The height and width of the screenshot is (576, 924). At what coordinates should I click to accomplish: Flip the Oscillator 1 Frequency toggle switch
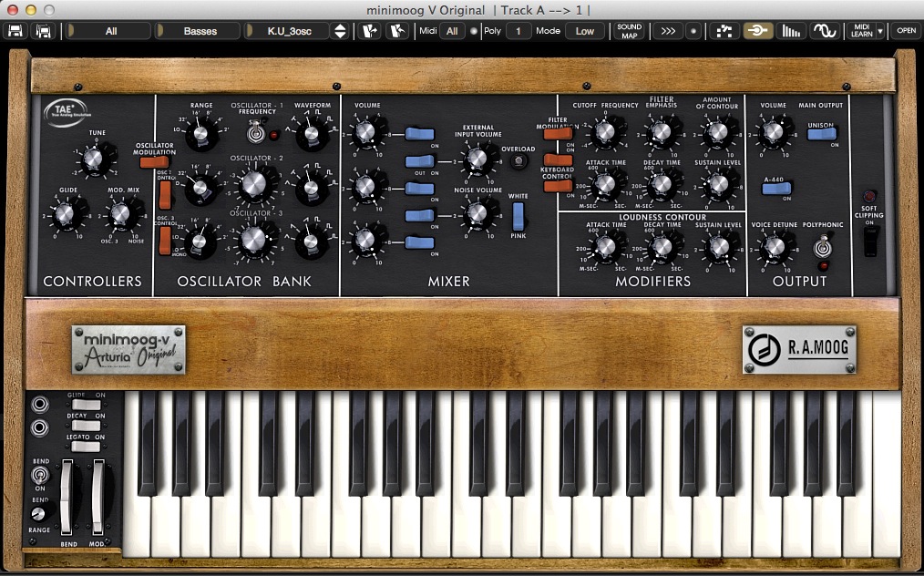click(255, 132)
